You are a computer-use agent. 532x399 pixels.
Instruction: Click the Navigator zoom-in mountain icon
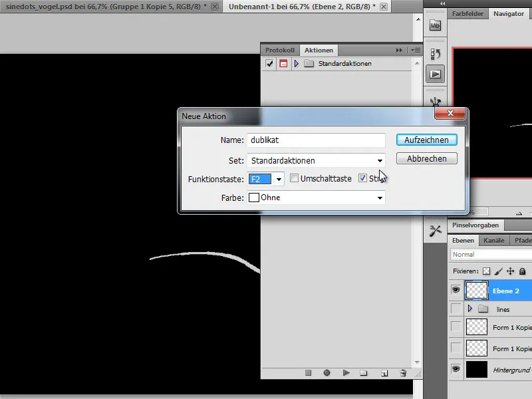(x=519, y=213)
